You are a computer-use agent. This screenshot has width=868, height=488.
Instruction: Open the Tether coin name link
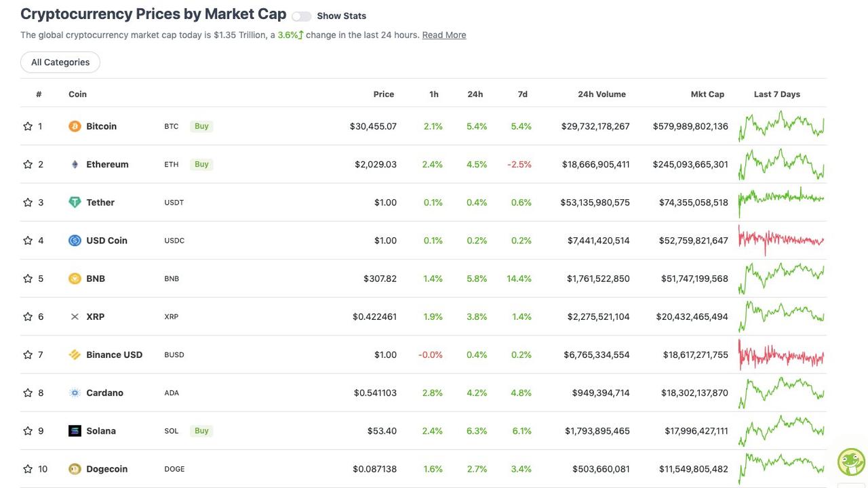coord(100,202)
